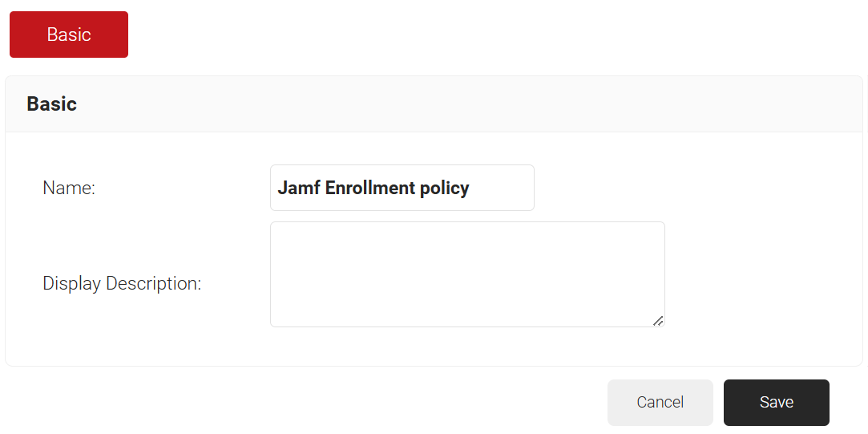Open the red Basic tab
The image size is (868, 434).
tap(69, 34)
